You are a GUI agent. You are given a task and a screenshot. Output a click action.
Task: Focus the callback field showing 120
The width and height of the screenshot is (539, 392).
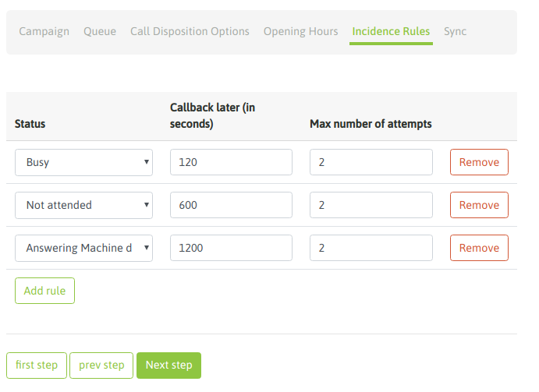(x=231, y=162)
